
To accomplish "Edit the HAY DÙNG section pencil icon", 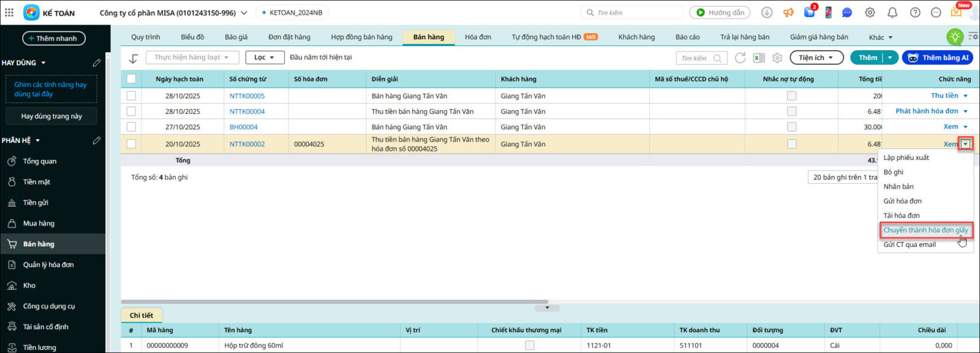I will click(x=97, y=63).
